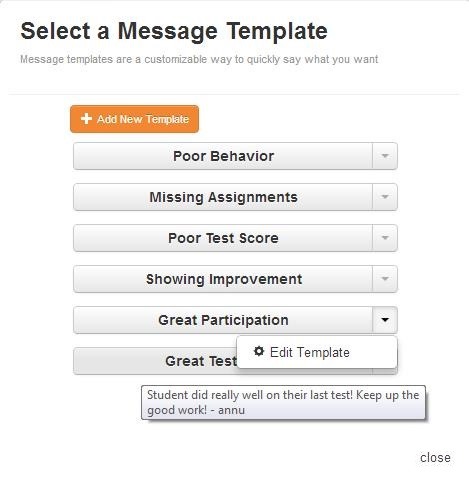The width and height of the screenshot is (469, 479).
Task: Click the Add New Template button label
Action: click(x=143, y=119)
